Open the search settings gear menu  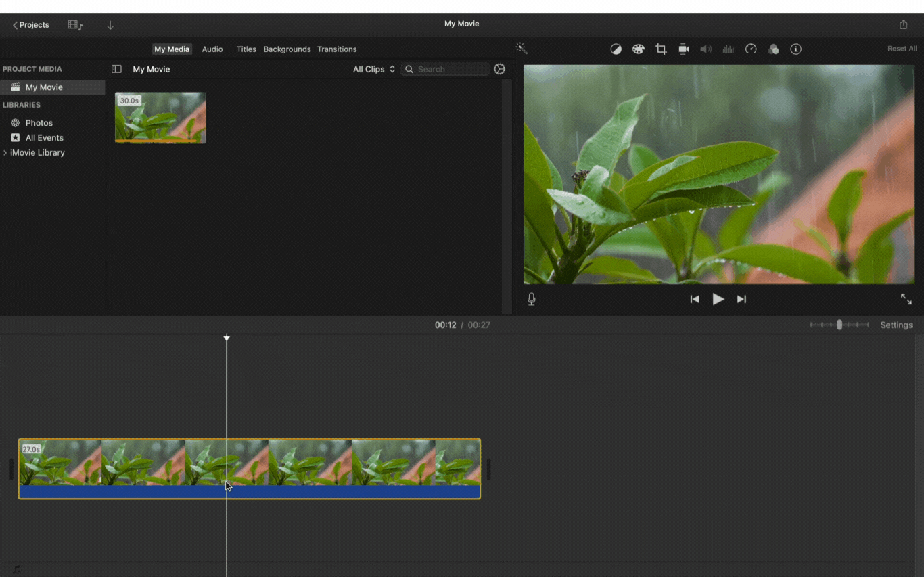tap(499, 68)
